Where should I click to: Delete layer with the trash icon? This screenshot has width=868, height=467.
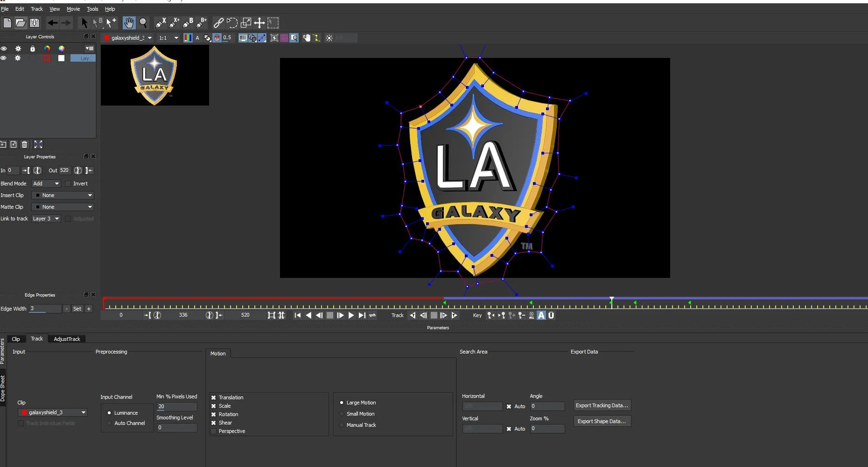tap(25, 144)
